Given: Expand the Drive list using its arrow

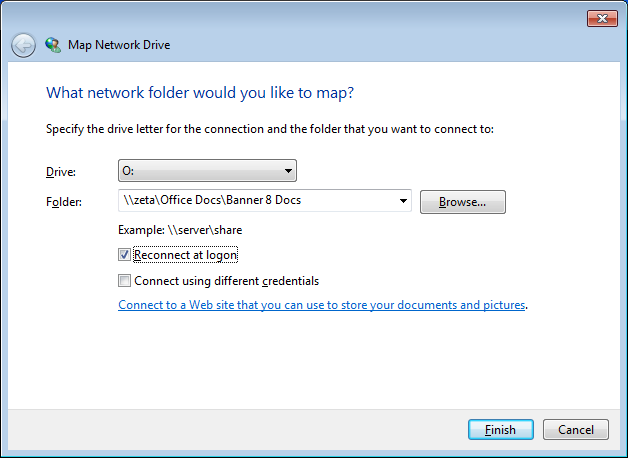Looking at the screenshot, I should pos(288,171).
